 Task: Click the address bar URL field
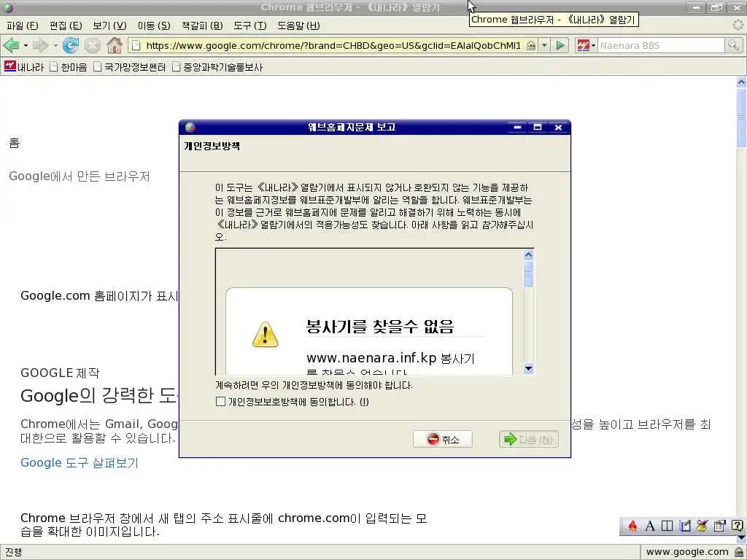pyautogui.click(x=333, y=46)
